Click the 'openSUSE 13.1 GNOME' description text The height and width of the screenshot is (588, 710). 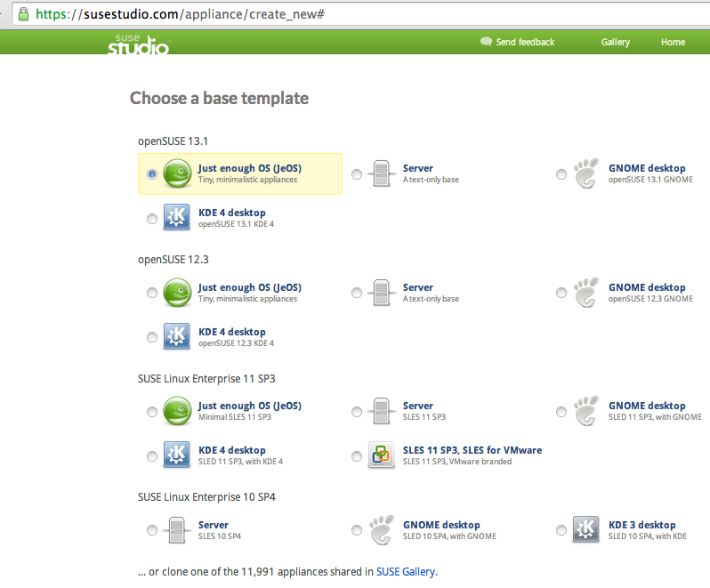(x=650, y=180)
